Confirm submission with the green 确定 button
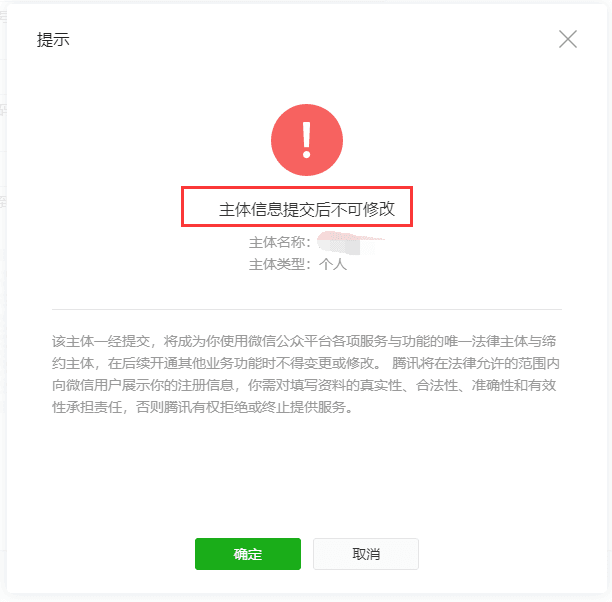This screenshot has height=602, width=612. (x=248, y=554)
